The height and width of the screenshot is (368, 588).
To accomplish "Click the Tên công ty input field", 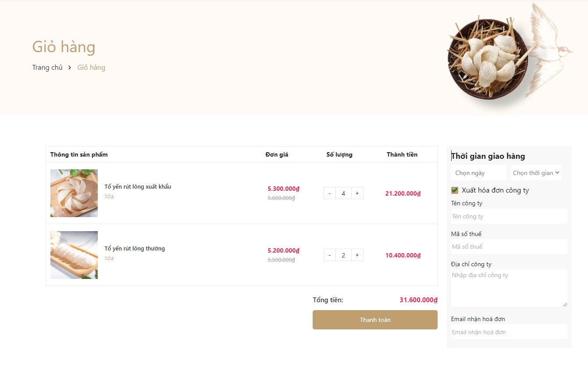I will tap(509, 216).
